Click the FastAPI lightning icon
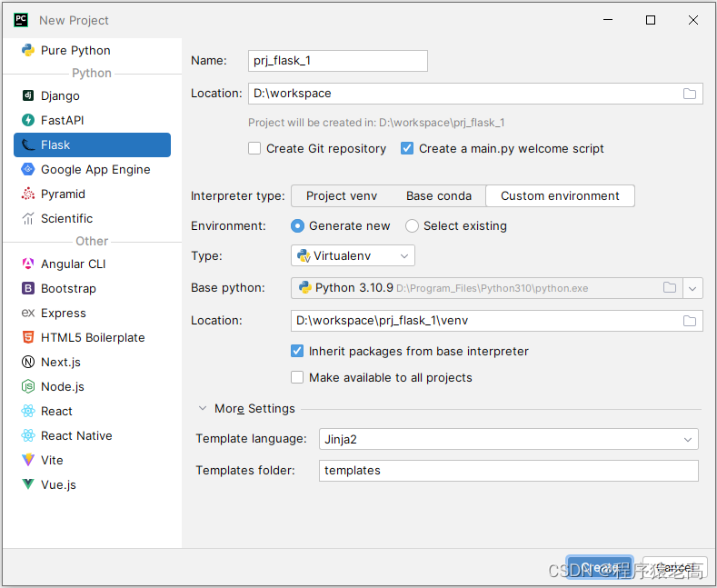717x588 pixels. [28, 120]
